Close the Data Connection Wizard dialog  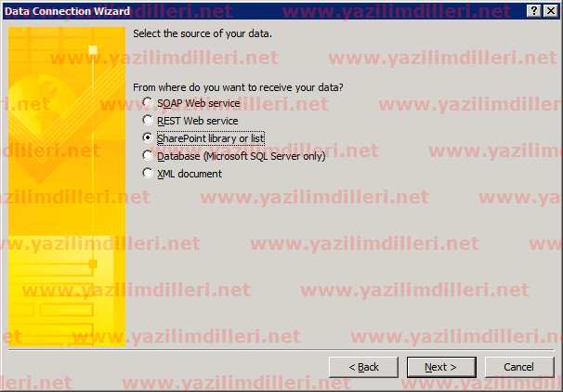(x=550, y=11)
